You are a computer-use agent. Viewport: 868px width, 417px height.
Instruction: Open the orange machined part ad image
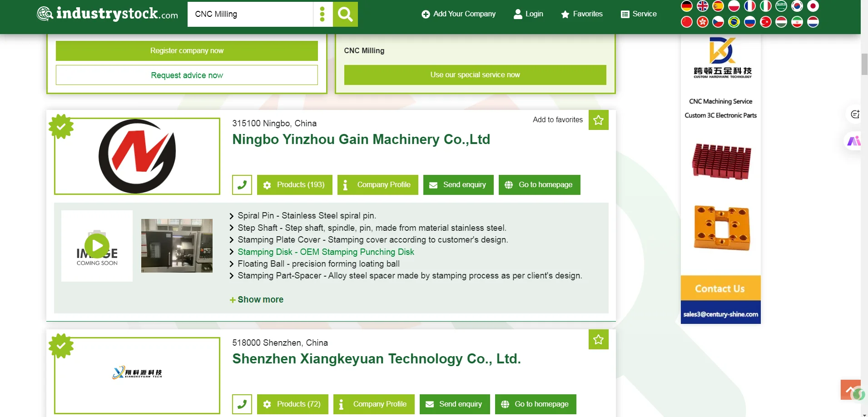[722, 228]
